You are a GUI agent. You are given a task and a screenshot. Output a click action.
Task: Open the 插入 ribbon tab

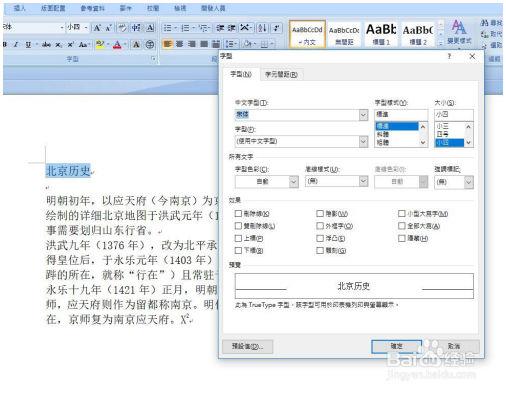[x=20, y=8]
